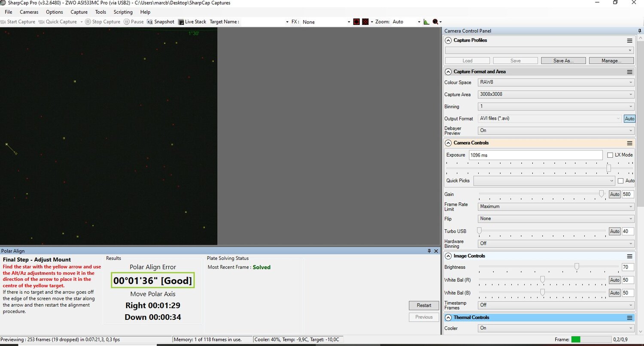
Task: Collapse the Thermal Controls section
Action: pyautogui.click(x=449, y=318)
